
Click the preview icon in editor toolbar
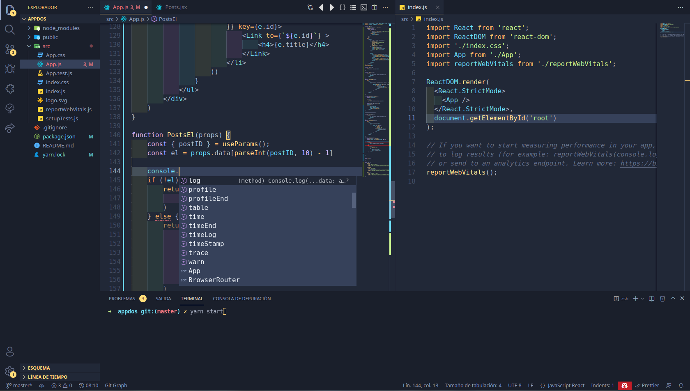pyautogui.click(x=364, y=7)
